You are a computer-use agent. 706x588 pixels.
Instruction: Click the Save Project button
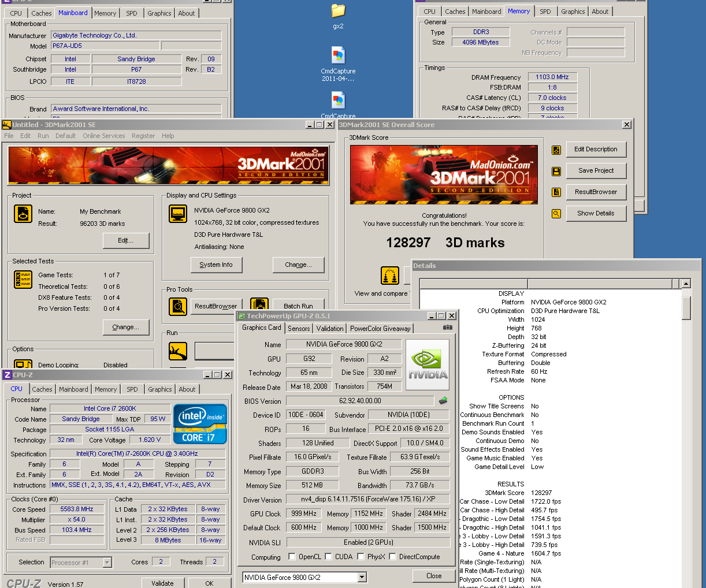[596, 170]
